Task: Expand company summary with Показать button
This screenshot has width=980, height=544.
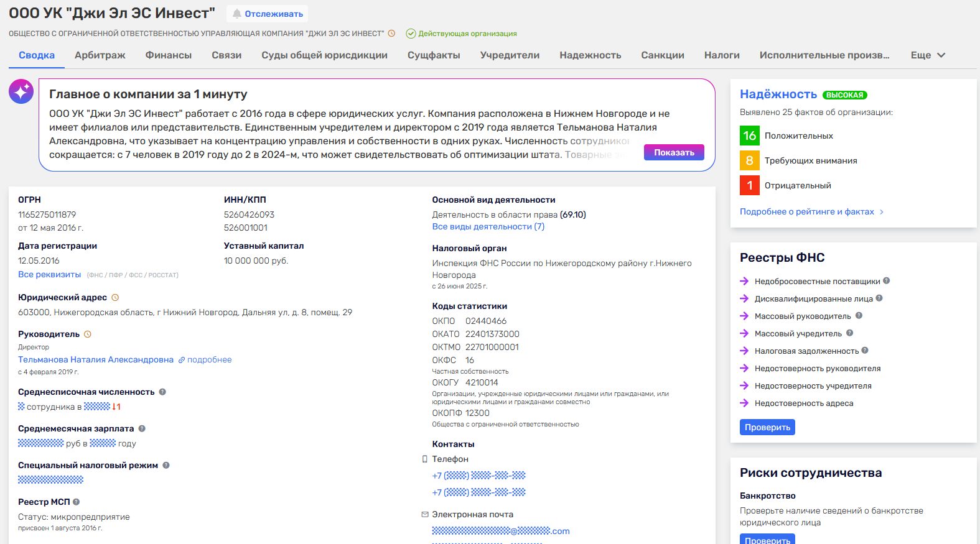Action: point(674,152)
